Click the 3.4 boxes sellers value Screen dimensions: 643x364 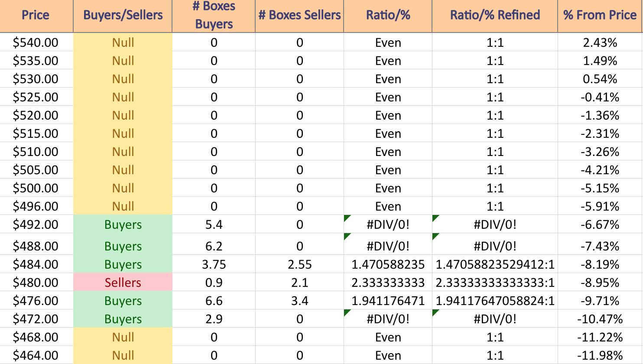(x=299, y=300)
